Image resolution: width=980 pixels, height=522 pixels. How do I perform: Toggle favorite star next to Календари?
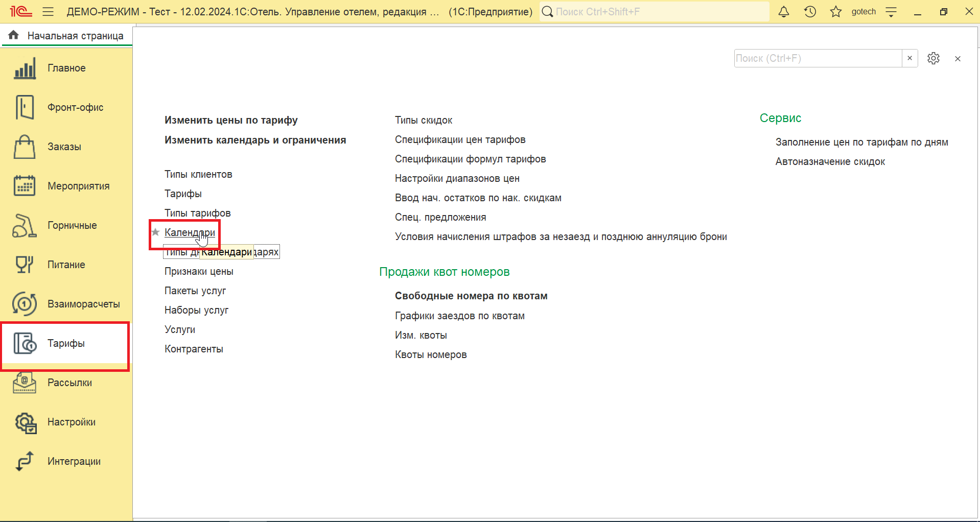click(x=156, y=232)
